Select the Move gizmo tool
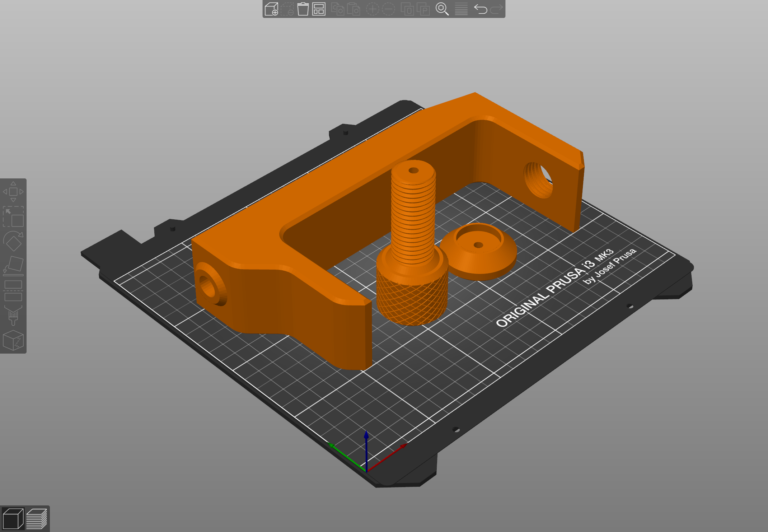 click(13, 192)
